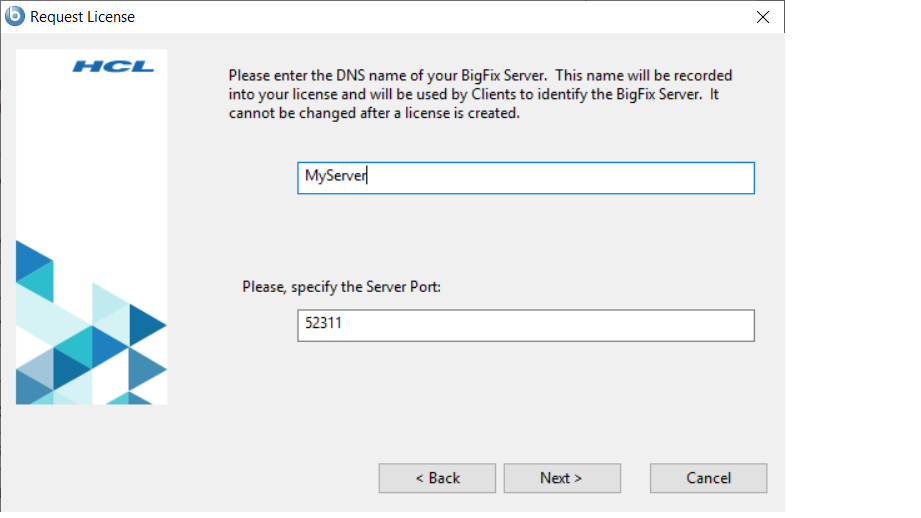Click the Next button
The height and width of the screenshot is (518, 921).
pos(562,478)
